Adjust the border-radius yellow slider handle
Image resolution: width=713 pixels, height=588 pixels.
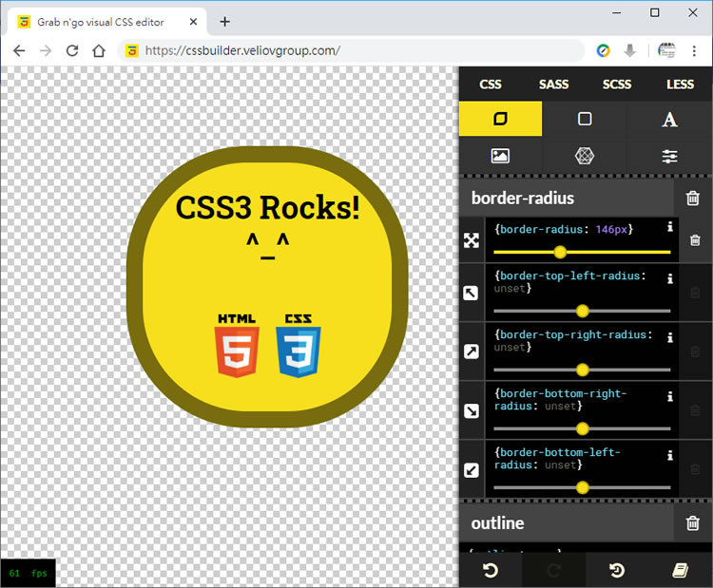560,252
